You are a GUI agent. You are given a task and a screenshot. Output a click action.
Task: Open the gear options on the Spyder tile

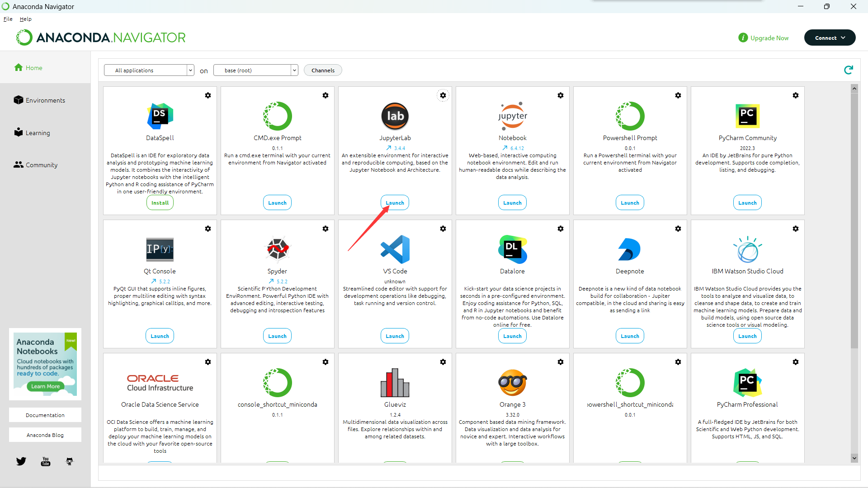325,229
